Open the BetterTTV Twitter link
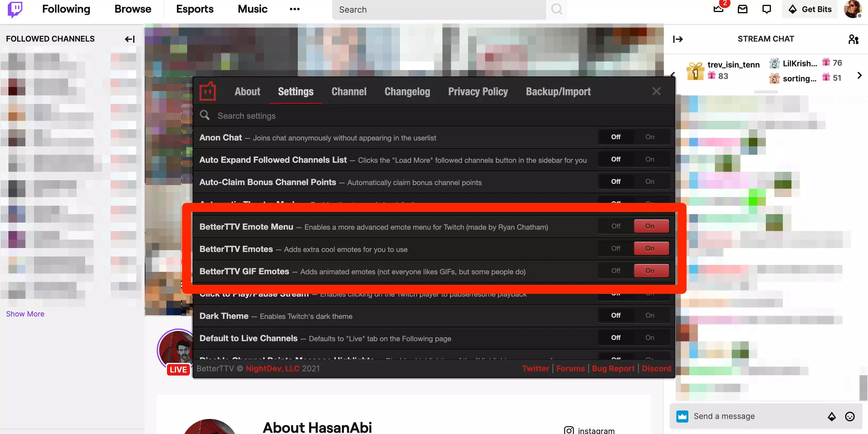 [x=536, y=368]
